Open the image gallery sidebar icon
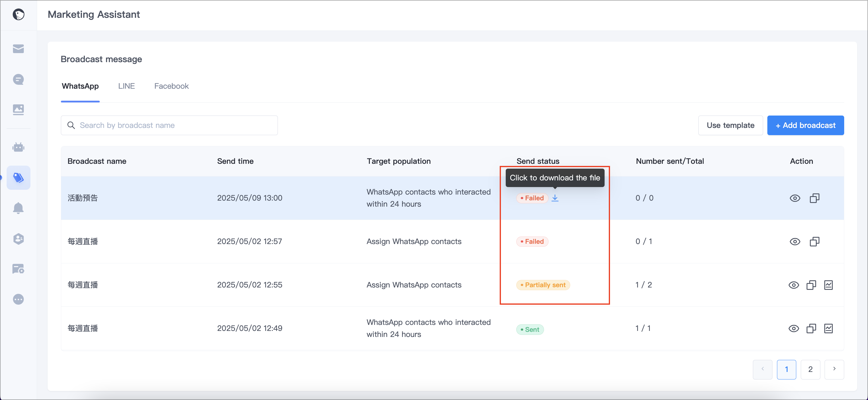 tap(18, 110)
